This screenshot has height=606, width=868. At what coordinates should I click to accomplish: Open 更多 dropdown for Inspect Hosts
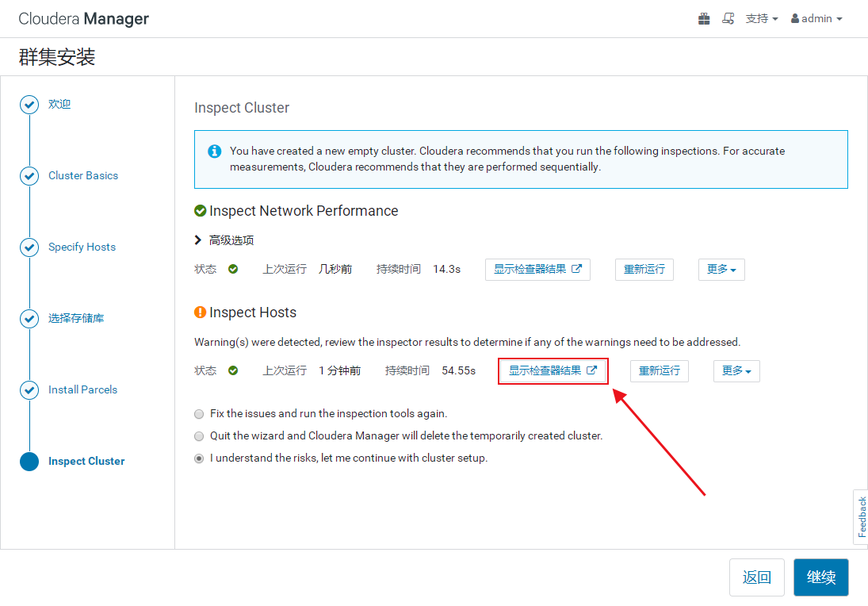click(736, 371)
